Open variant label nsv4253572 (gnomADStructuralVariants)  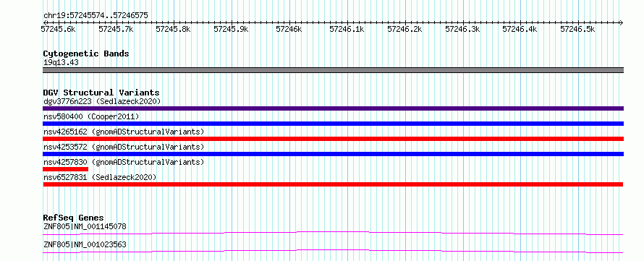[x=124, y=147]
